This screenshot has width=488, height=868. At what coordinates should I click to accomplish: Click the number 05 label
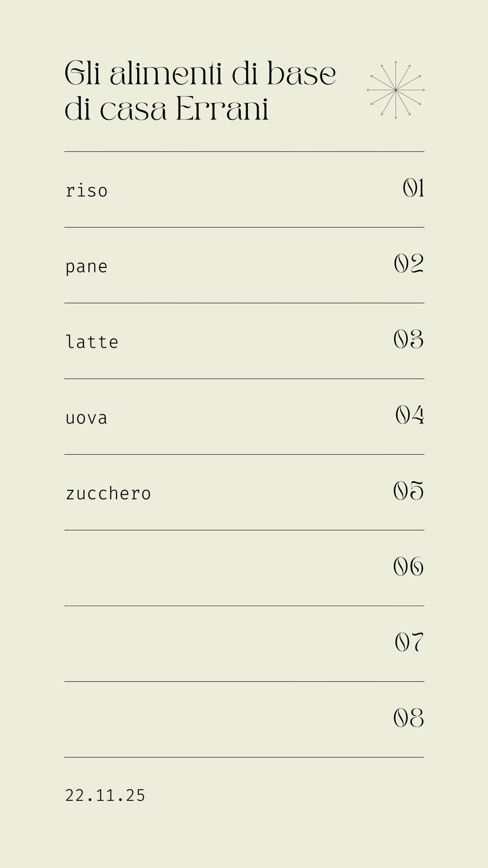point(409,491)
